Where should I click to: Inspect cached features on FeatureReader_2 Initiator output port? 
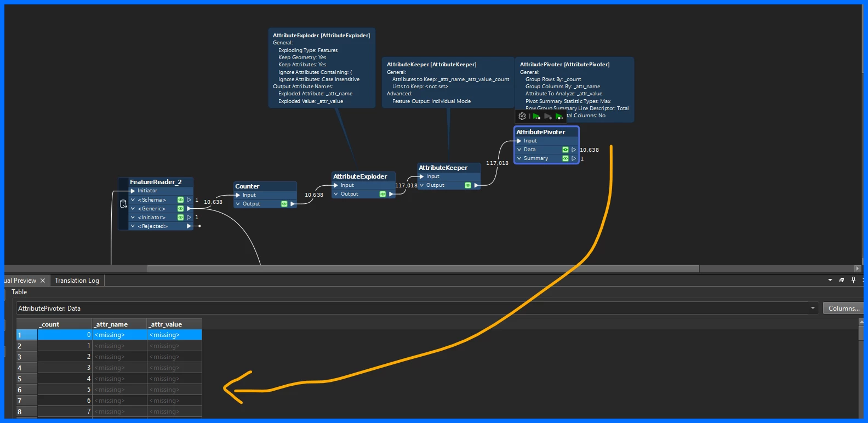(x=180, y=218)
